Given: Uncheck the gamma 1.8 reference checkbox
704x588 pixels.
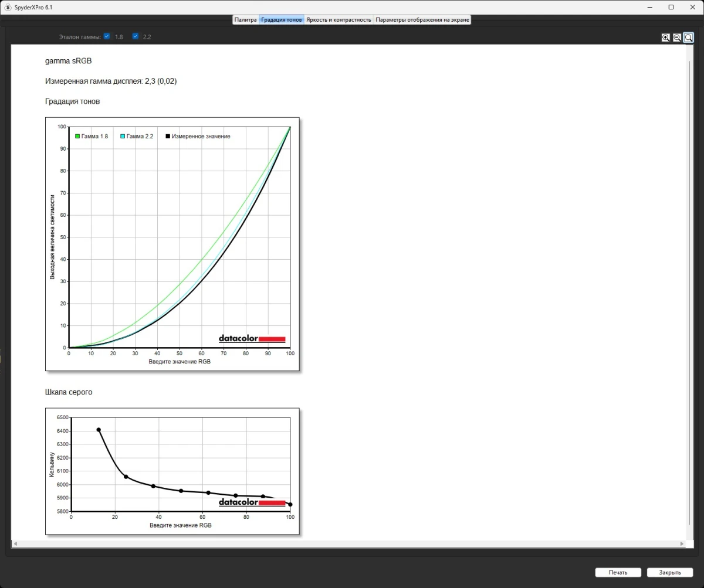Looking at the screenshot, I should pos(107,36).
